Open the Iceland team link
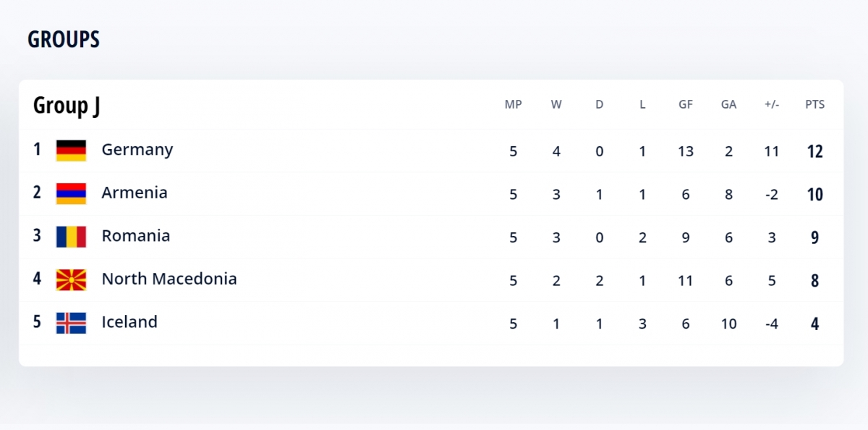The image size is (868, 430). coord(129,322)
